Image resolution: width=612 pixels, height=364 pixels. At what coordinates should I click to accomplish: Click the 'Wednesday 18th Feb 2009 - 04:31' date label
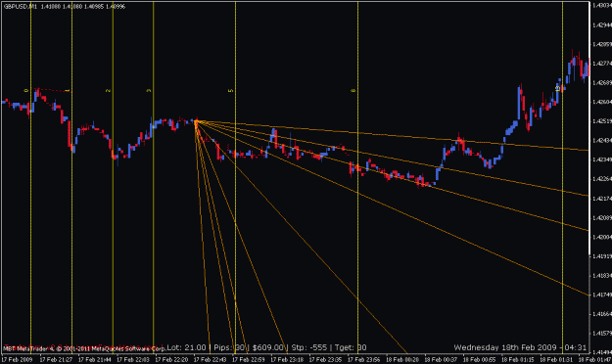click(x=520, y=347)
